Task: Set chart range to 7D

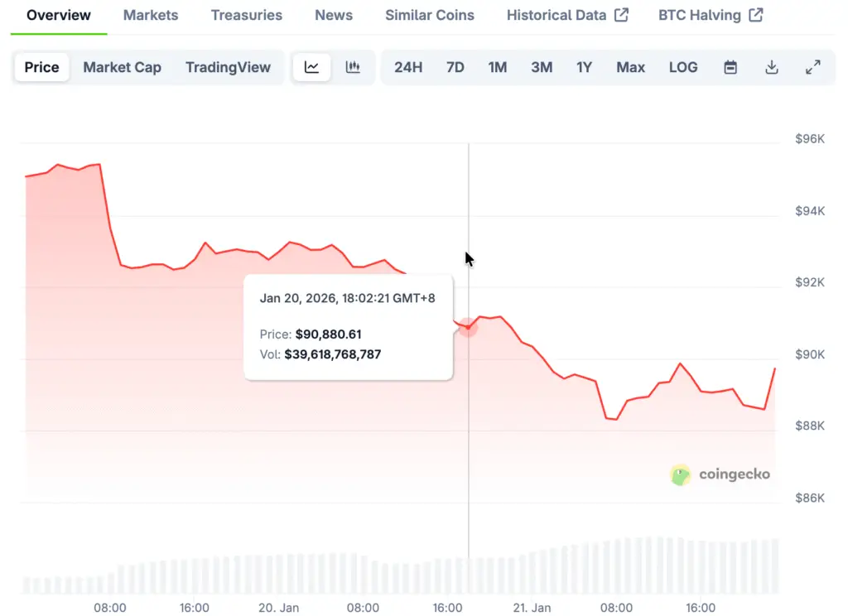Action: point(455,68)
